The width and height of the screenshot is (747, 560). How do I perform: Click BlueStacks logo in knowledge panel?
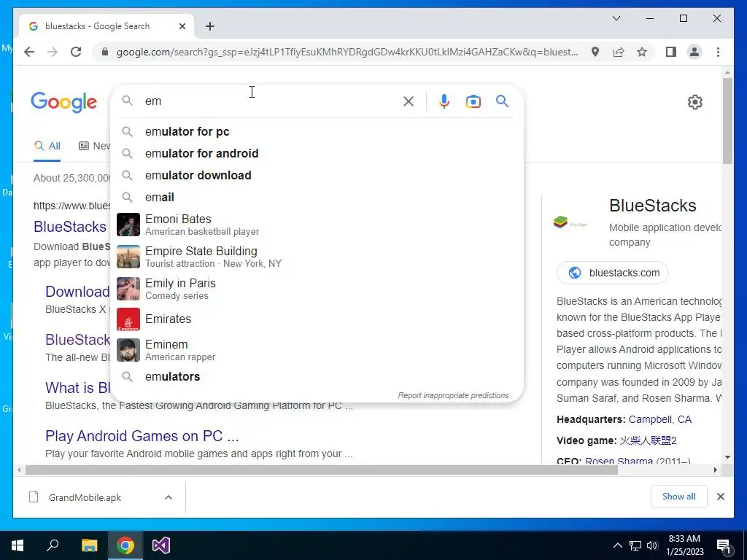click(570, 223)
